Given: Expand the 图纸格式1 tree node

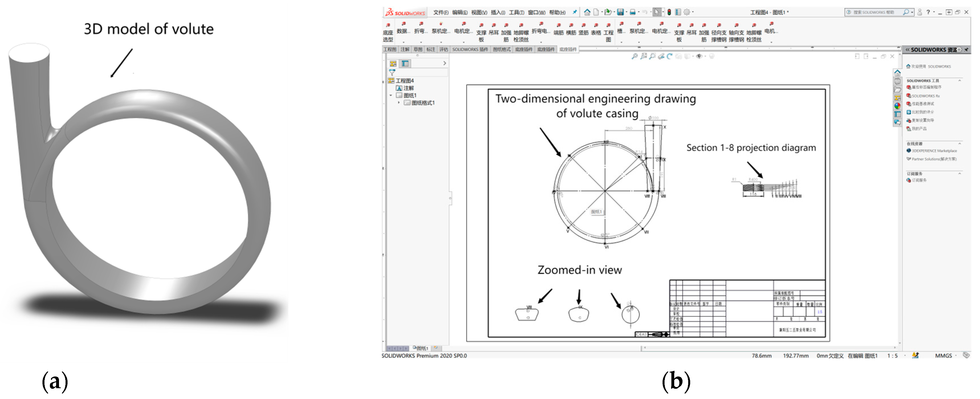Looking at the screenshot, I should tap(399, 103).
